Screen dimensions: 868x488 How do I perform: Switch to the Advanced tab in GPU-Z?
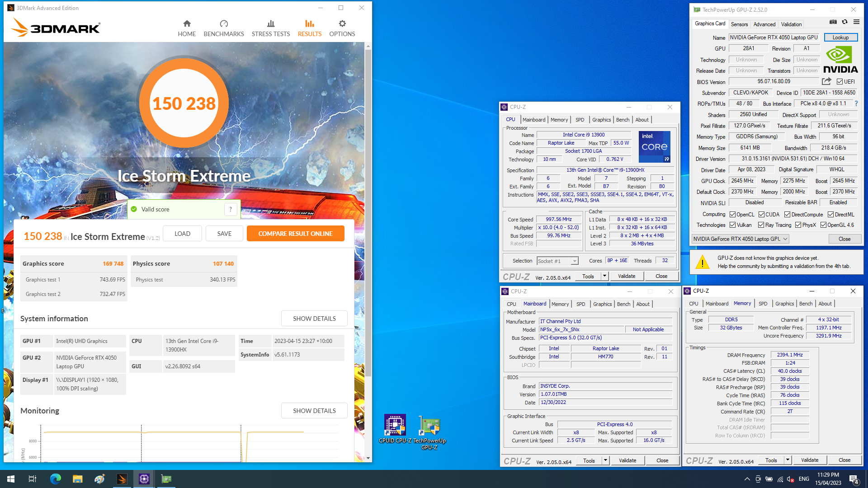[764, 24]
